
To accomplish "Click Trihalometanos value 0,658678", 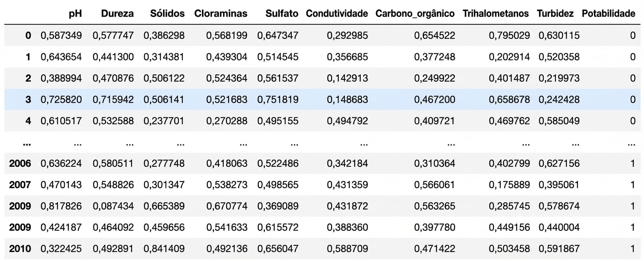I will pyautogui.click(x=509, y=99).
